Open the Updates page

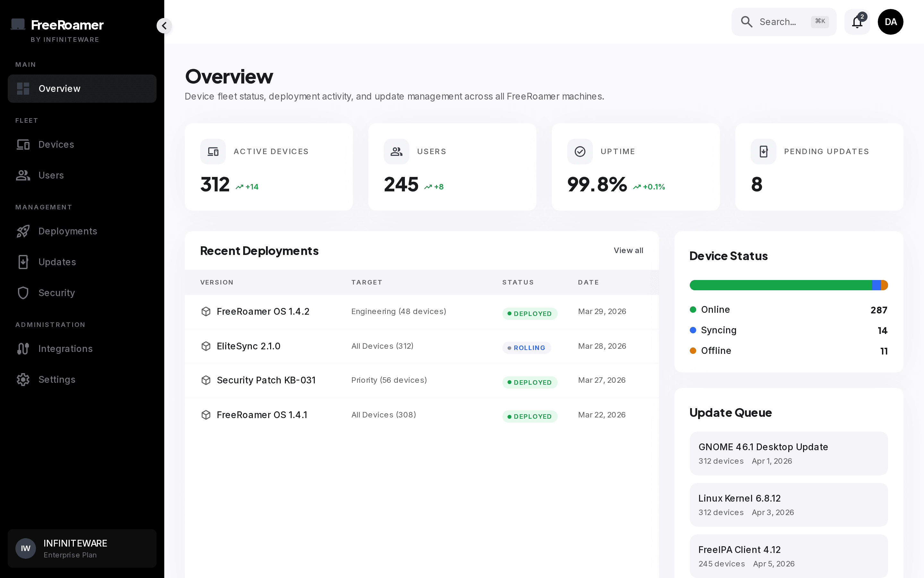pos(82,262)
